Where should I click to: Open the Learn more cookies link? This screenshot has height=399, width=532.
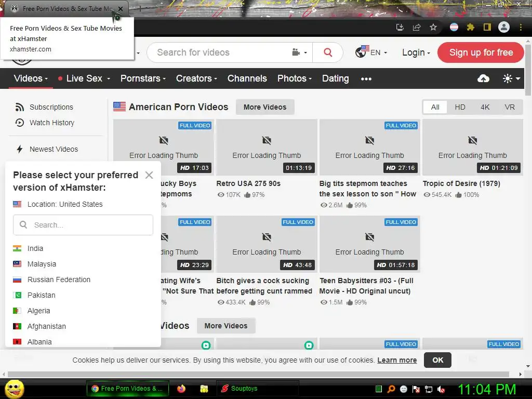397,361
